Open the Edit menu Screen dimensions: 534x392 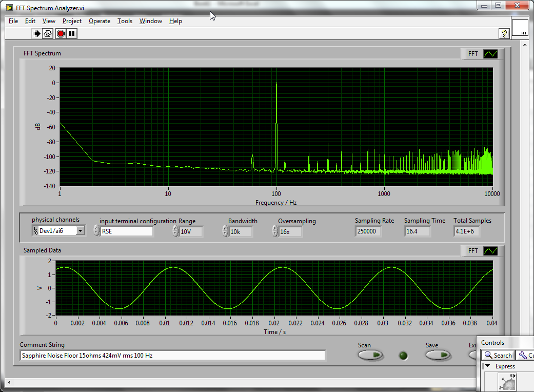(x=30, y=21)
